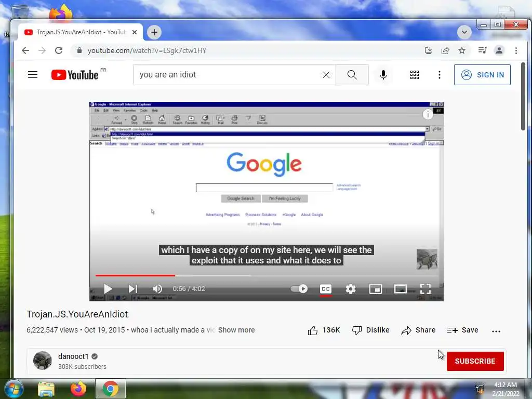Click the share page icon in address bar
The image size is (532, 399).
pos(445,50)
